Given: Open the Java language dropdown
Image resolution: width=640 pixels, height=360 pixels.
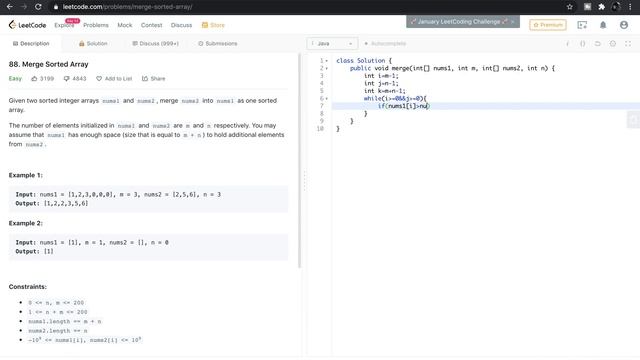Looking at the screenshot, I should pos(332,43).
